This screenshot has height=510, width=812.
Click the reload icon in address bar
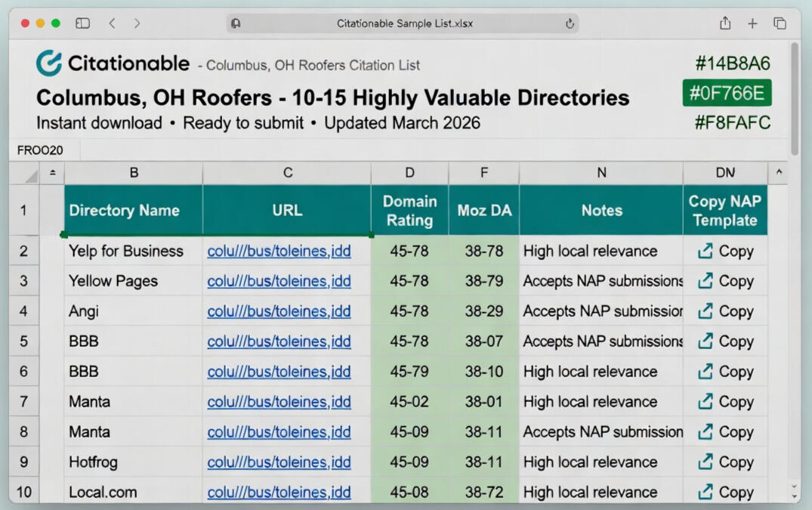pyautogui.click(x=570, y=23)
